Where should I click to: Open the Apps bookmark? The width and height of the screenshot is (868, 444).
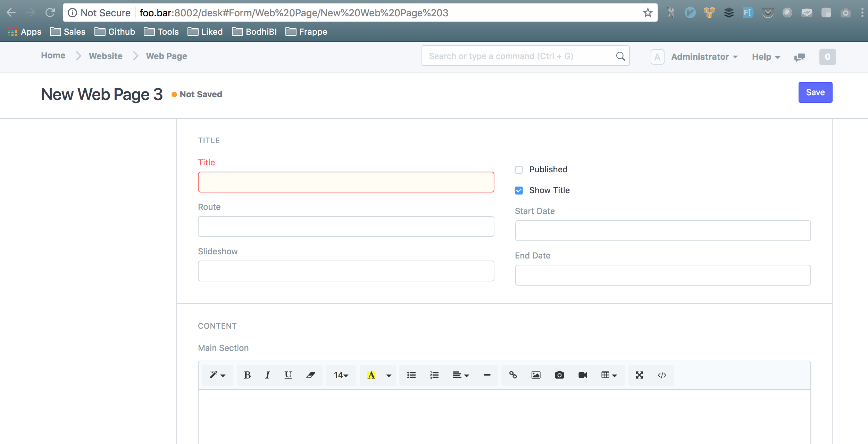pyautogui.click(x=24, y=32)
